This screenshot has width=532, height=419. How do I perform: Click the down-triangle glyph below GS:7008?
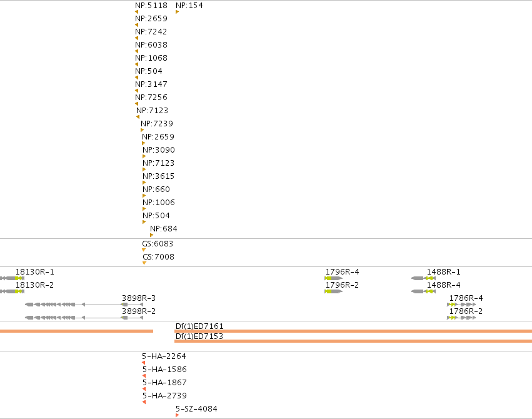[144, 263]
